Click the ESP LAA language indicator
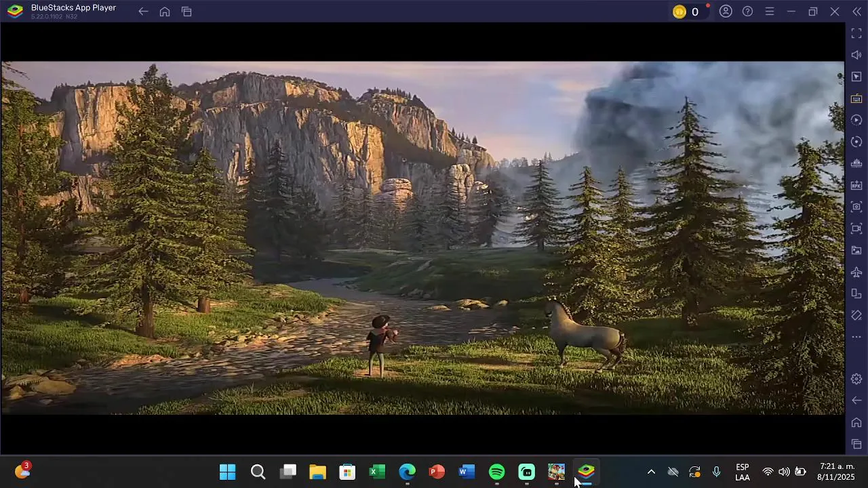Image resolution: width=868 pixels, height=488 pixels. pos(743,472)
